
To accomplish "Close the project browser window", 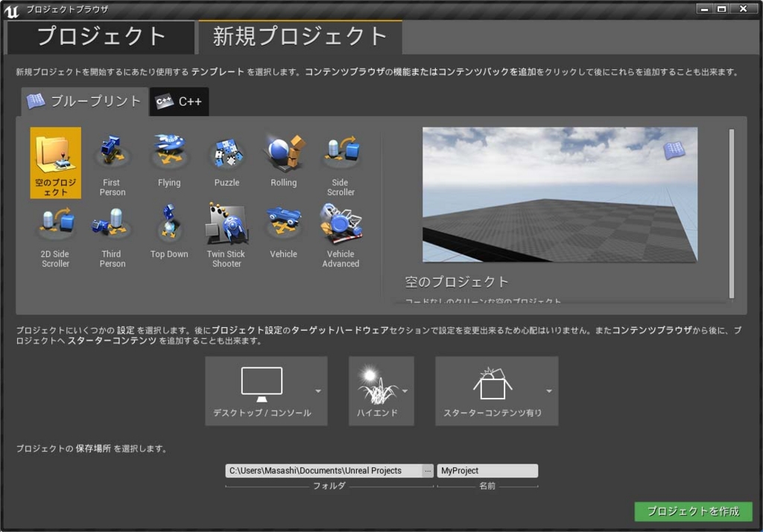I will [x=743, y=9].
